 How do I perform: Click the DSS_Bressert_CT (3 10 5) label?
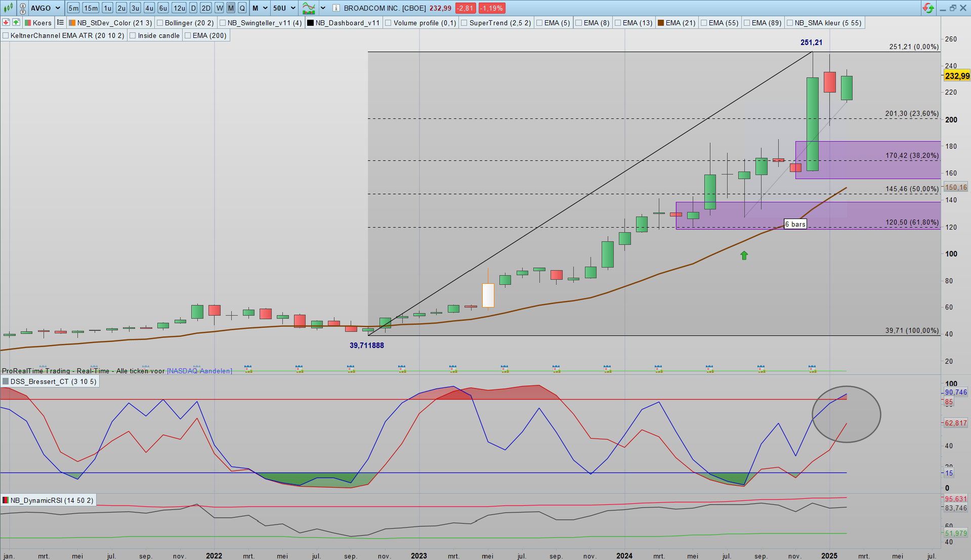(53, 381)
